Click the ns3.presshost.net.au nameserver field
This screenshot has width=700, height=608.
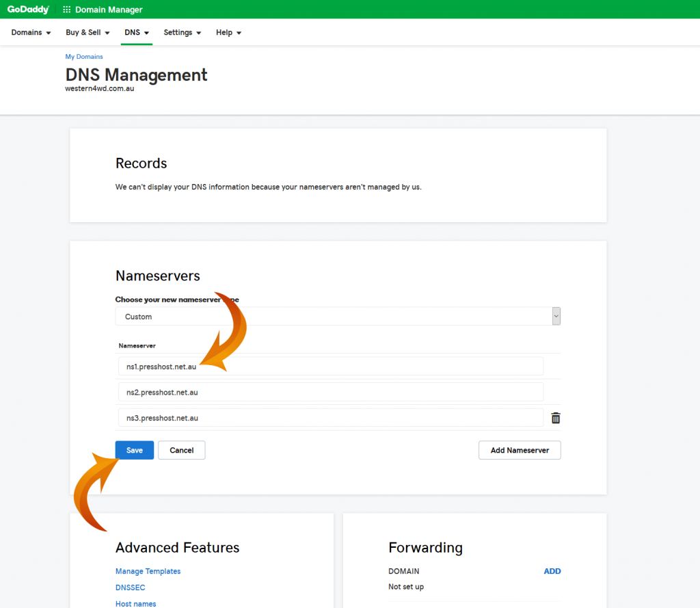pyautogui.click(x=331, y=418)
